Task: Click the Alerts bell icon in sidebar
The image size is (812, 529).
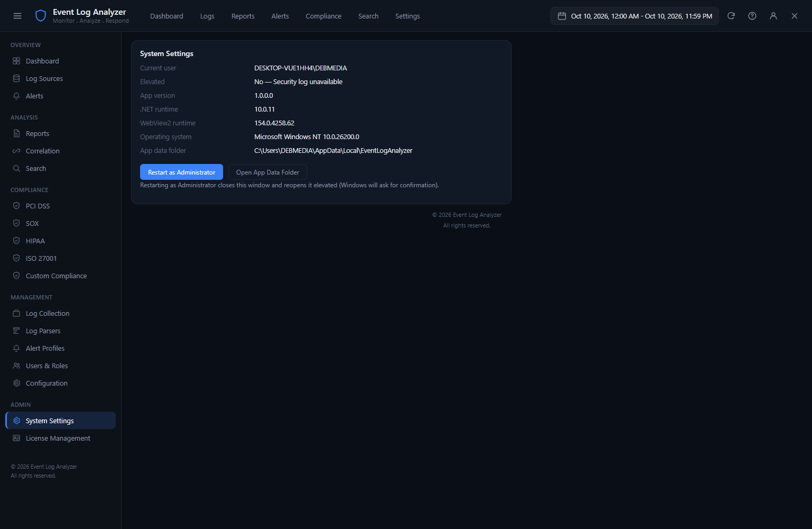Action: tap(16, 96)
